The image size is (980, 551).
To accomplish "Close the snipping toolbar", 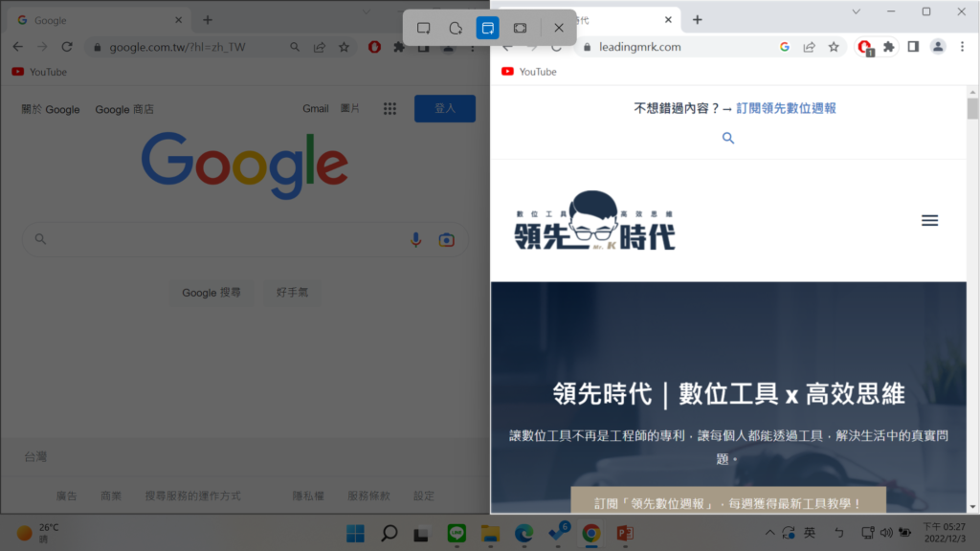I will click(559, 28).
